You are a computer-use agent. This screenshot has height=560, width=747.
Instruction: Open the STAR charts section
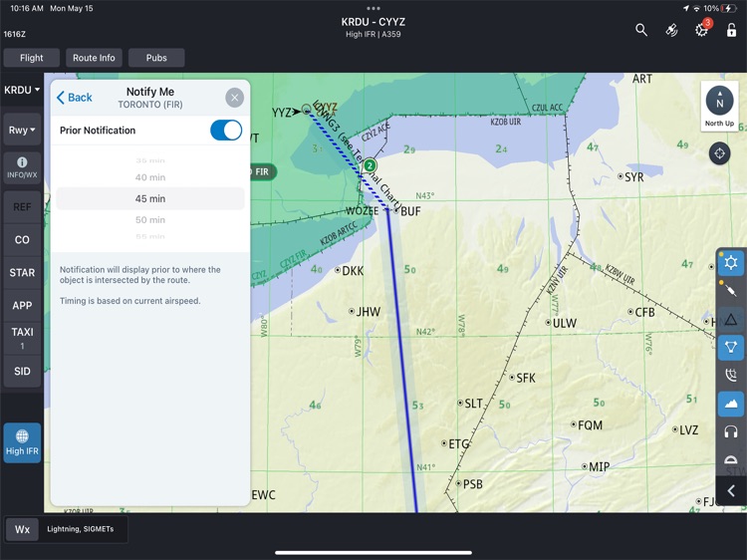tap(22, 273)
